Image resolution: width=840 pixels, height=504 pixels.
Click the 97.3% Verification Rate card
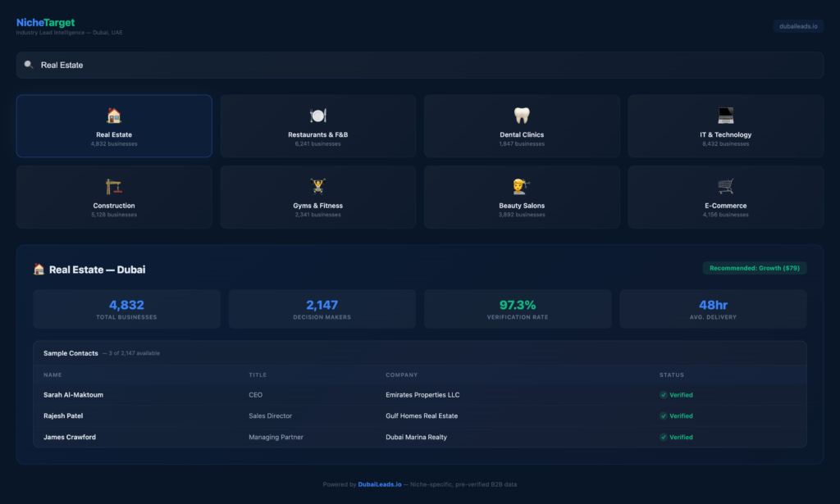pos(517,309)
